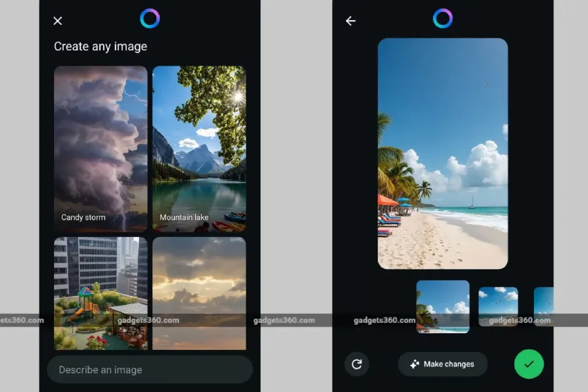Focus the Describe an image field

click(x=149, y=370)
